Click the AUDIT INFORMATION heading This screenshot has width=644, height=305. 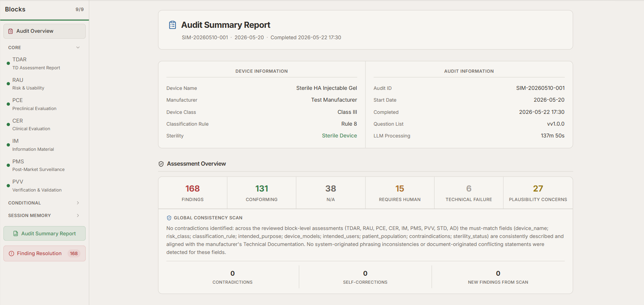pyautogui.click(x=469, y=71)
